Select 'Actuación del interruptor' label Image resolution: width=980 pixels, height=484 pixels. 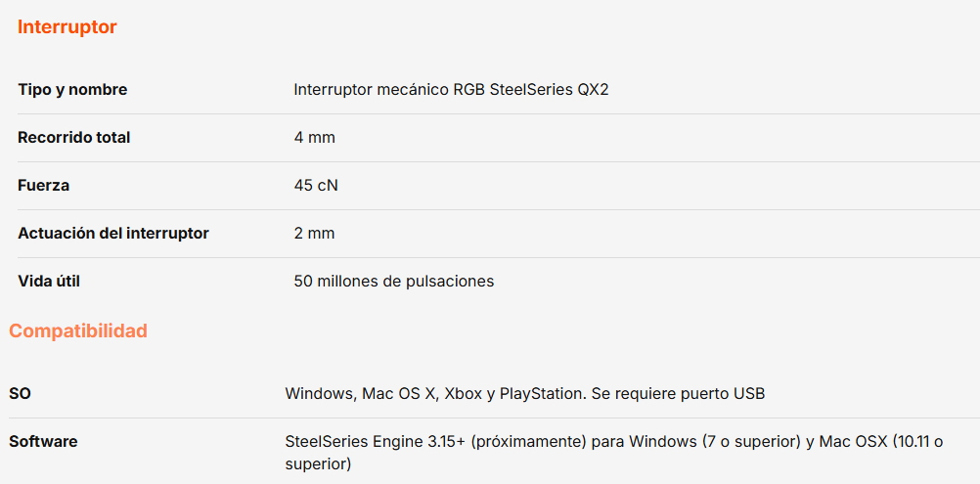[112, 234]
